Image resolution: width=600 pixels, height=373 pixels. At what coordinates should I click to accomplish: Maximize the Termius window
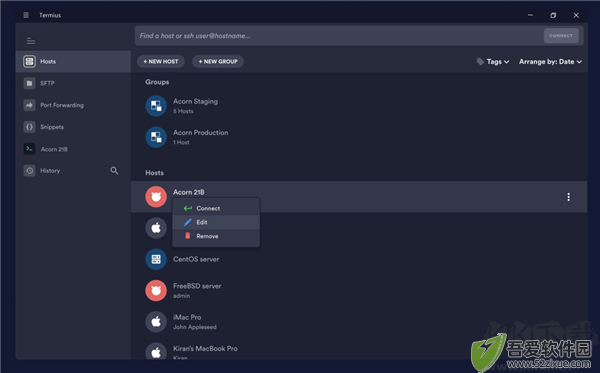pos(553,15)
